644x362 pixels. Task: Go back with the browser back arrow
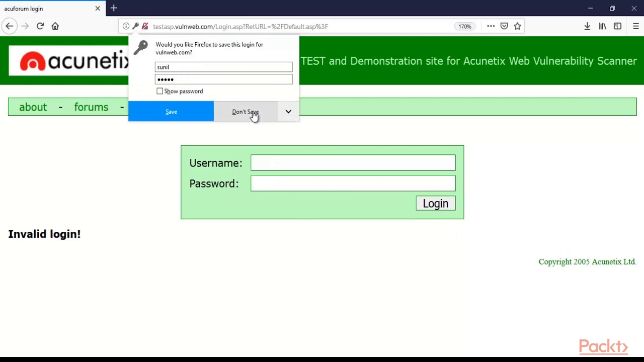click(10, 26)
